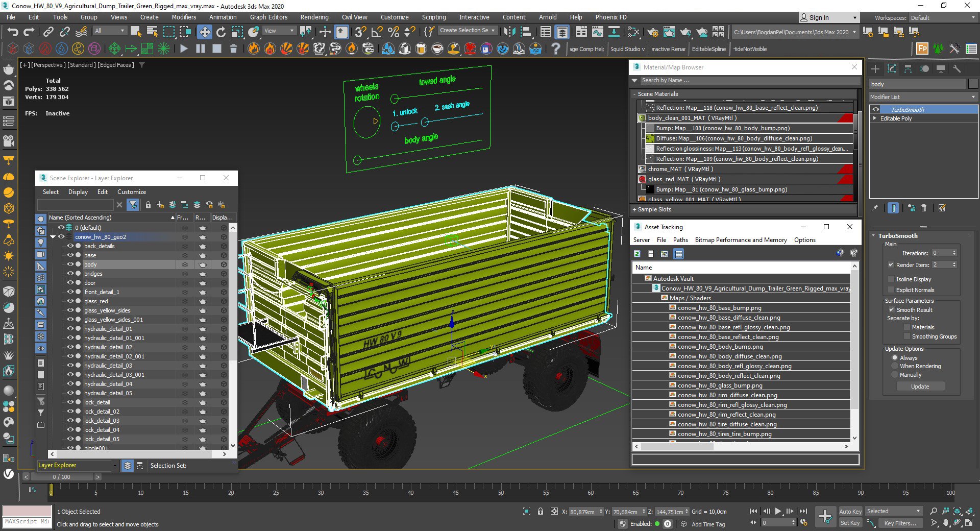Click the Auto Key button
Screen dimensions: 980x531
pos(850,511)
